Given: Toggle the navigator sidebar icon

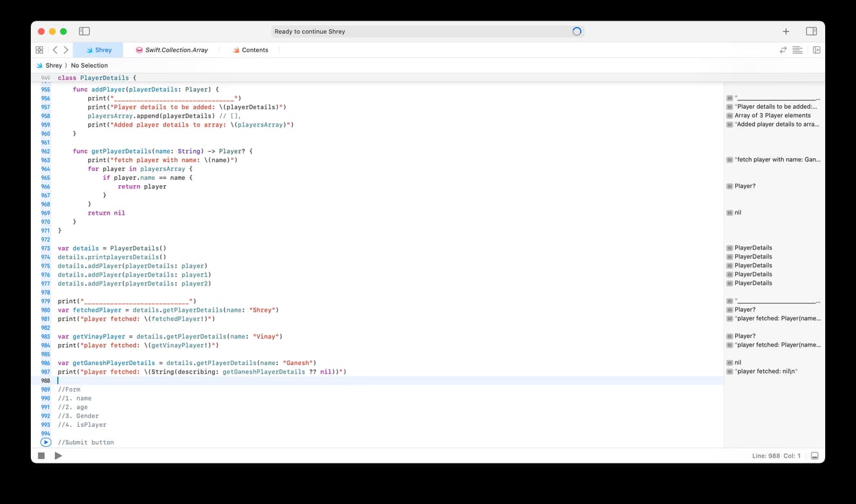Looking at the screenshot, I should coord(84,31).
